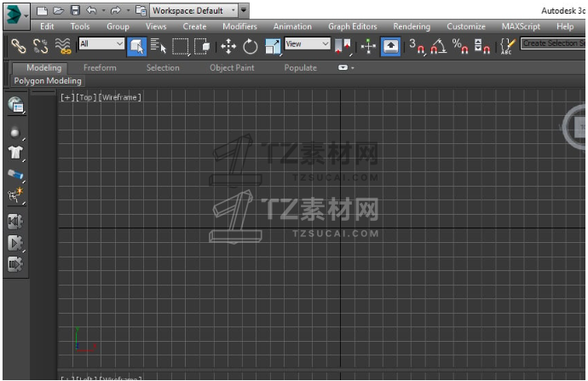The width and height of the screenshot is (588, 381).
Task: Open the Group menu
Action: coord(118,26)
